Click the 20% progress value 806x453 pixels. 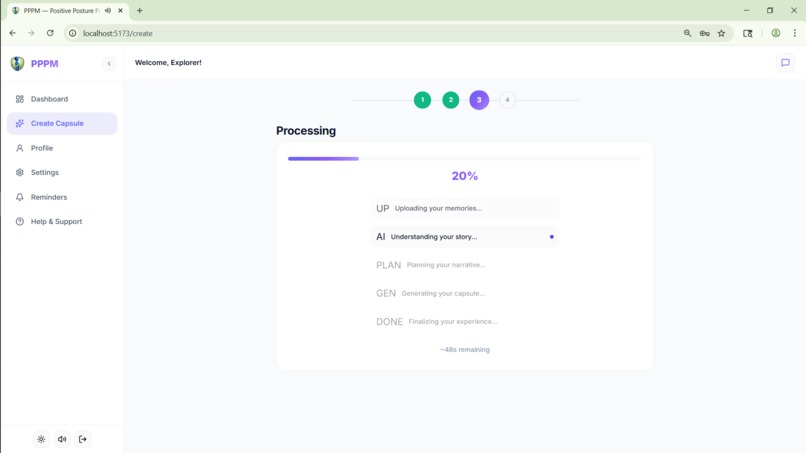465,176
